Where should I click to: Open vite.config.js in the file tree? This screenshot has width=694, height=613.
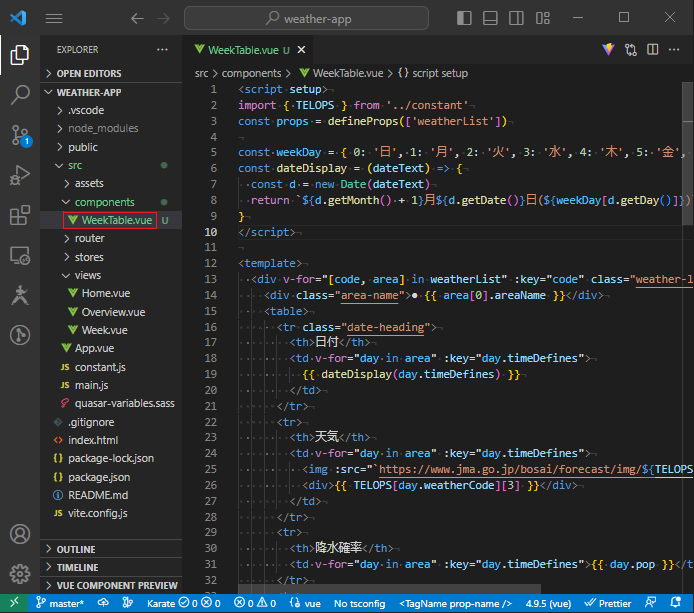(111, 513)
